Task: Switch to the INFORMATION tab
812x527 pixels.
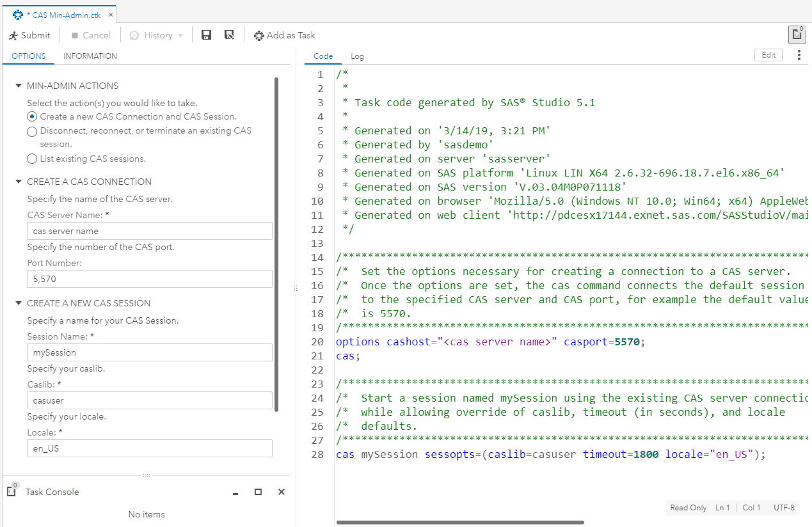Action: tap(90, 56)
